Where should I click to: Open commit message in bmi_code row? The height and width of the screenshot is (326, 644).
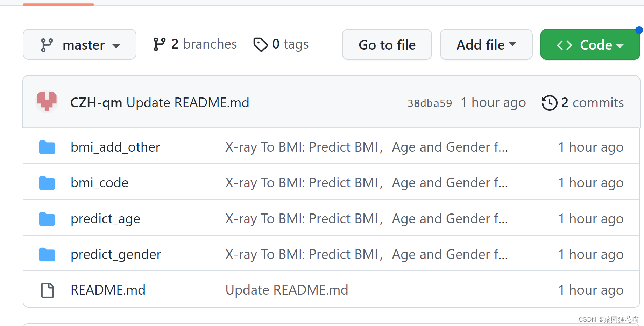367,183
